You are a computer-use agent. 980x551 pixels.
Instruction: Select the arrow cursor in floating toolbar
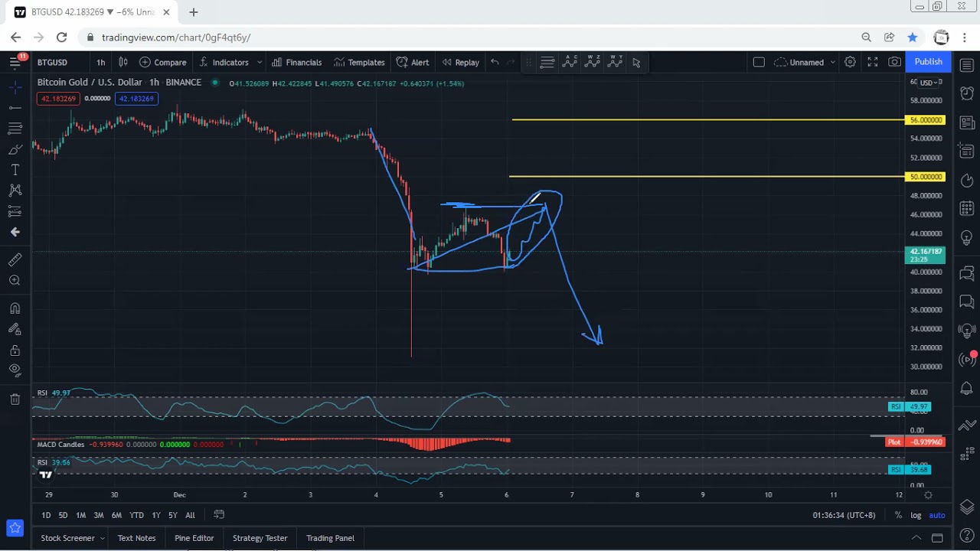(636, 63)
